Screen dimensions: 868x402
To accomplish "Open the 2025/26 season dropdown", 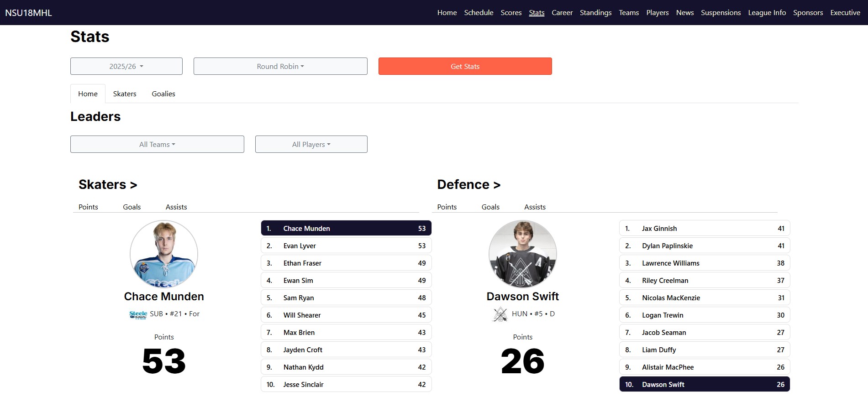I will 126,66.
